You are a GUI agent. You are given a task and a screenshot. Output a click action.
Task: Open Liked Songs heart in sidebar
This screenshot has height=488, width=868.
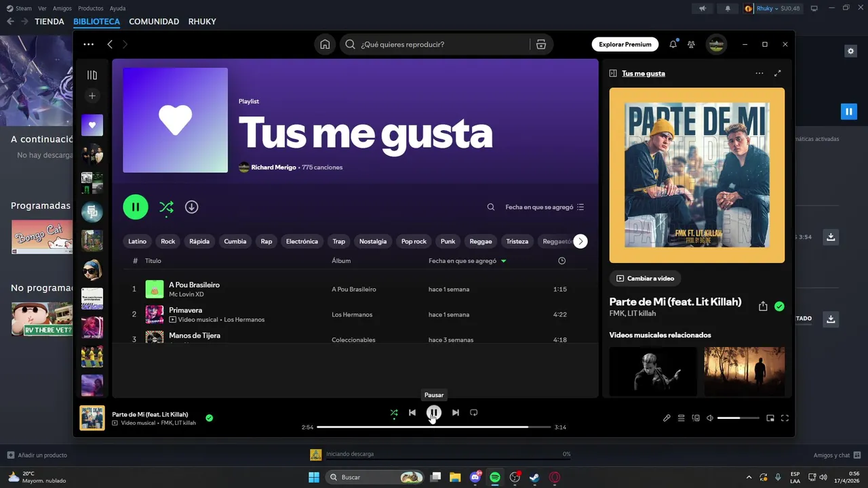coord(92,125)
